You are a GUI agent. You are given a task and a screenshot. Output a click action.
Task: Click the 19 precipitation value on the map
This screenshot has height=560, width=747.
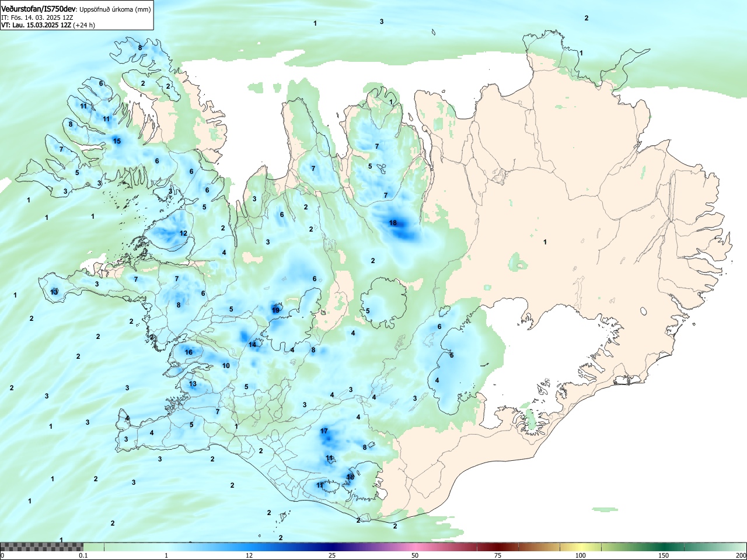point(275,310)
